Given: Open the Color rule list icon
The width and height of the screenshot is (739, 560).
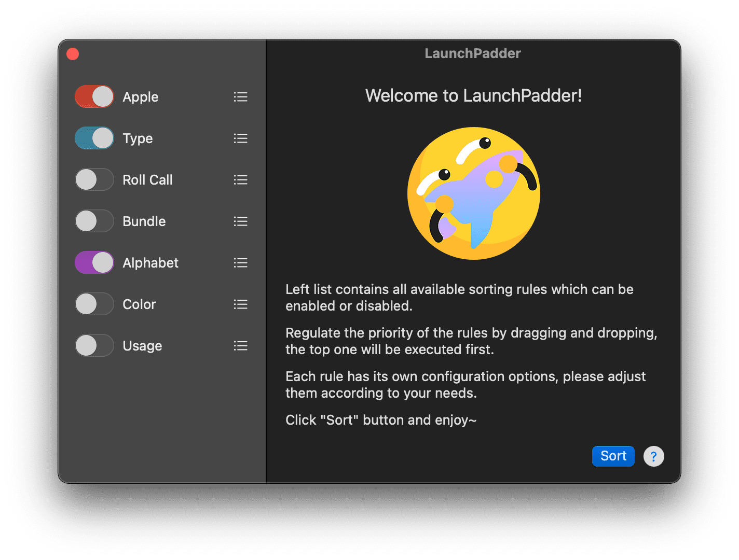Looking at the screenshot, I should 240,304.
